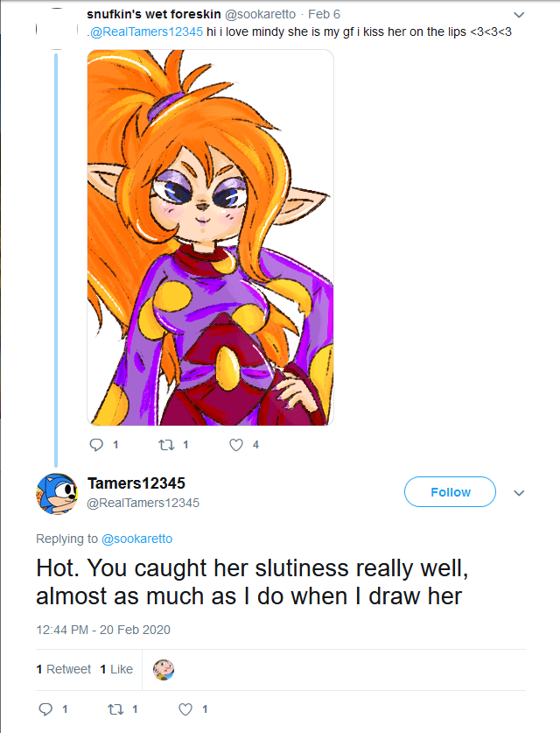560x733 pixels.
Task: Like the sookaretto image tweet
Action: click(x=235, y=445)
